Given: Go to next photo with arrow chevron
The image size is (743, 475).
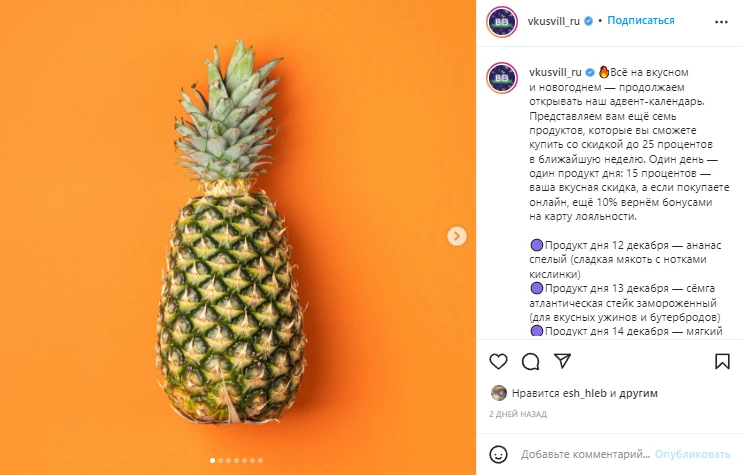Looking at the screenshot, I should (x=457, y=236).
